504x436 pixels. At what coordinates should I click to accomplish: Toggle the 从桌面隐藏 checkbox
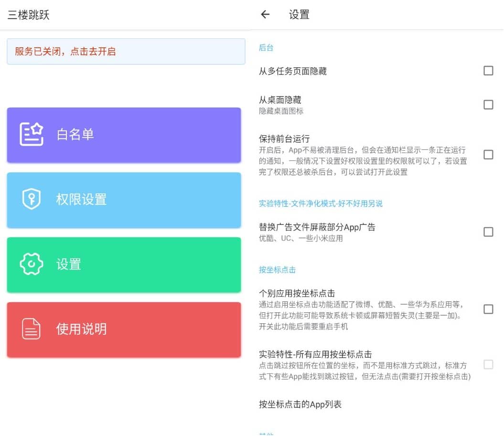pos(488,105)
